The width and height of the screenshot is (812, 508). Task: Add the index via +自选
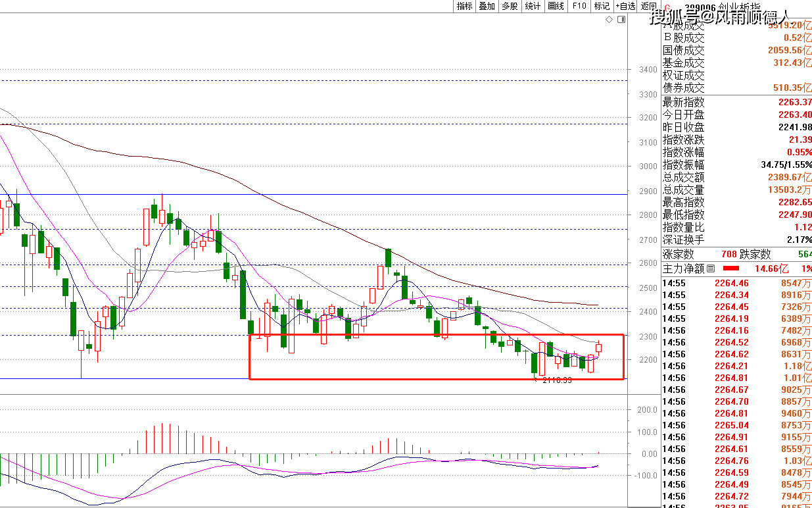[625, 6]
